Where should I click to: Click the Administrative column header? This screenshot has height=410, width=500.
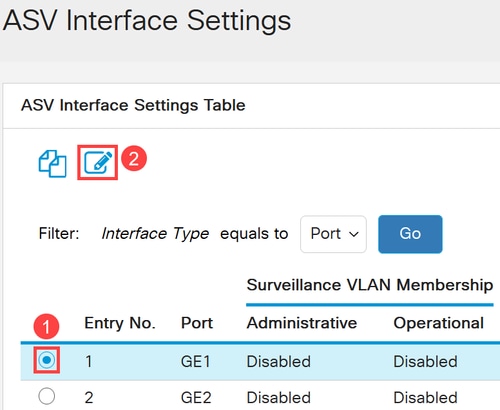(x=302, y=323)
